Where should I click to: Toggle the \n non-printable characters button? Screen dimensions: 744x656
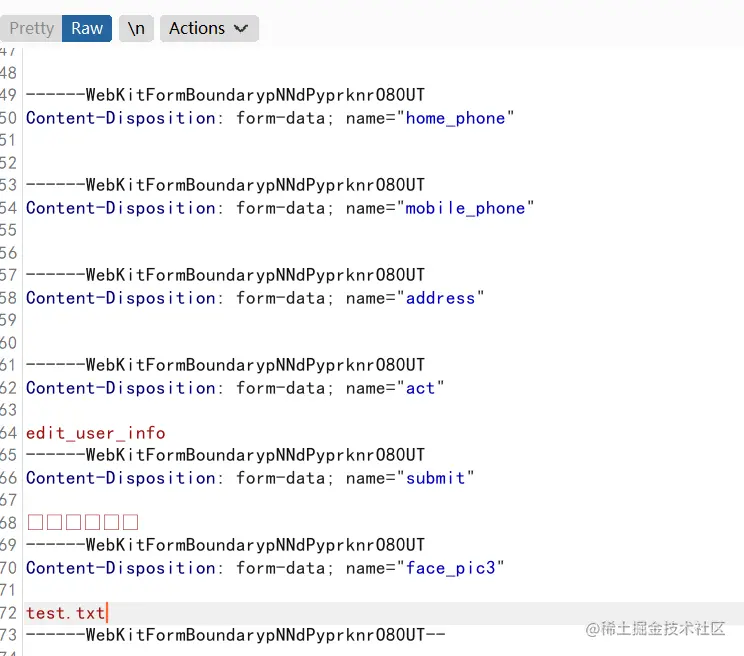point(136,28)
